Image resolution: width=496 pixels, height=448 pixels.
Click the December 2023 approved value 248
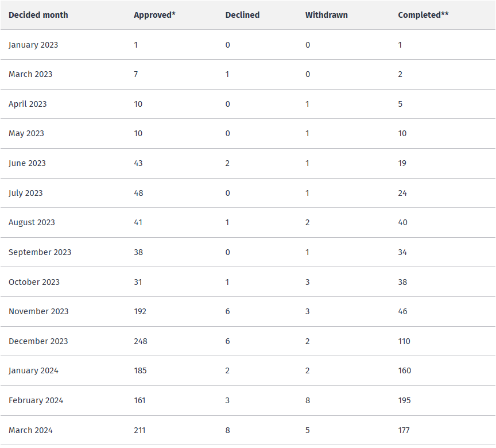coord(141,341)
